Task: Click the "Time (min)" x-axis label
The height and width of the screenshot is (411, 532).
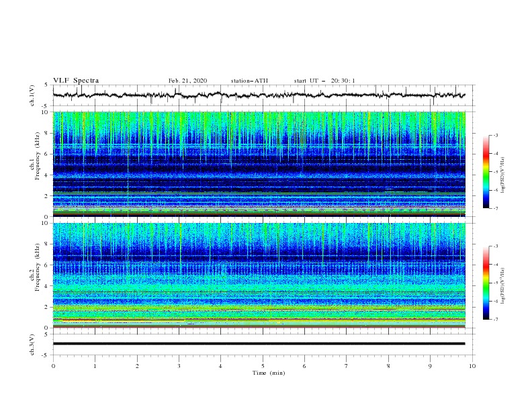Action: [269, 373]
